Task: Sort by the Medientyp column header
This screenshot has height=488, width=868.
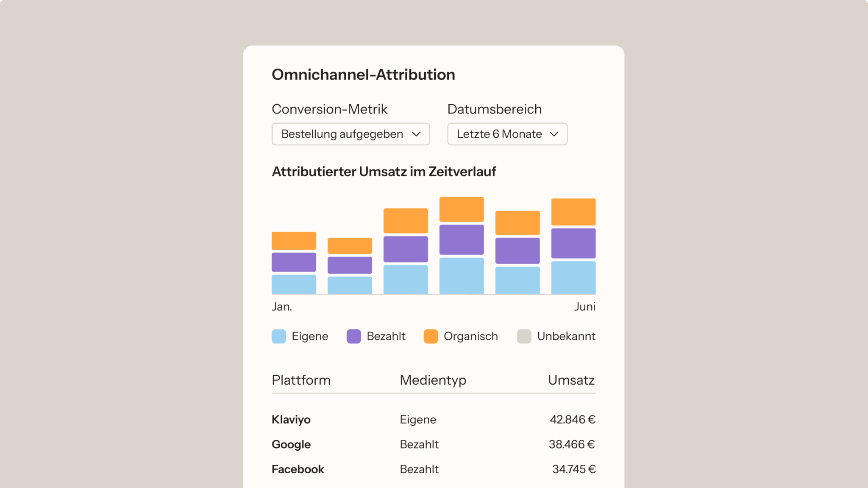Action: point(433,380)
